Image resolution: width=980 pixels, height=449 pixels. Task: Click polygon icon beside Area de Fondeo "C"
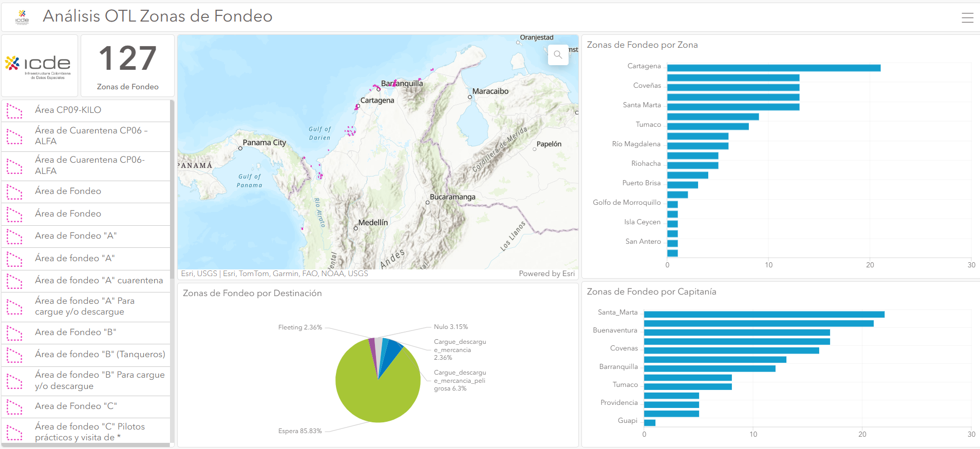[14, 407]
